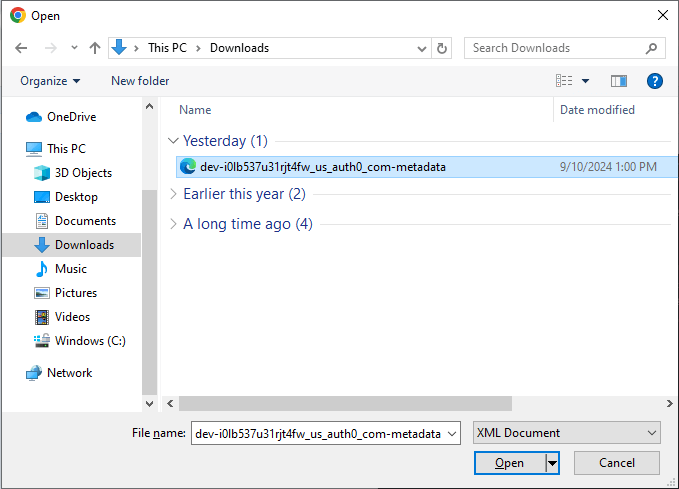
Task: Click the Up one level arrow icon
Action: coord(95,48)
